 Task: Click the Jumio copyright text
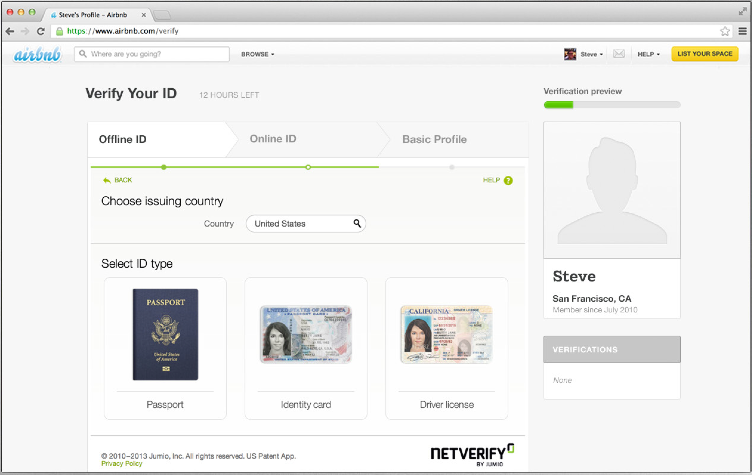[x=199, y=456]
